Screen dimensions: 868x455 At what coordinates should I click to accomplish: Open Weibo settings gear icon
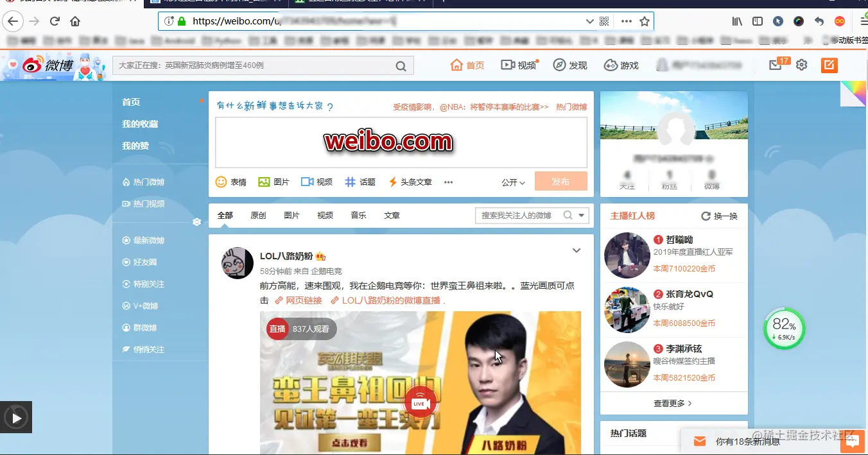click(x=801, y=65)
